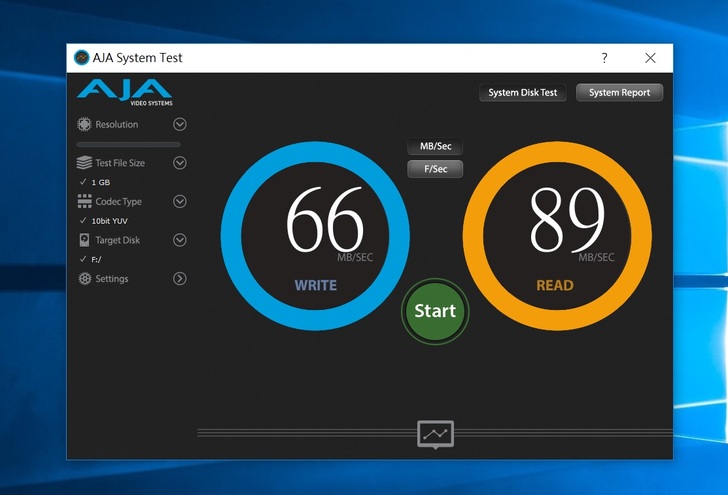This screenshot has width=728, height=495.
Task: Click the Codec Type film icon
Action: [85, 202]
